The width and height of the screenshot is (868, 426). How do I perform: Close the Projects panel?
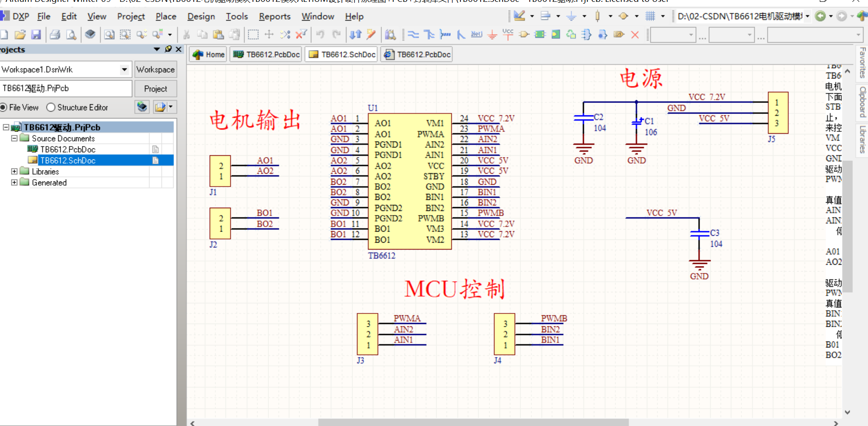tap(179, 49)
